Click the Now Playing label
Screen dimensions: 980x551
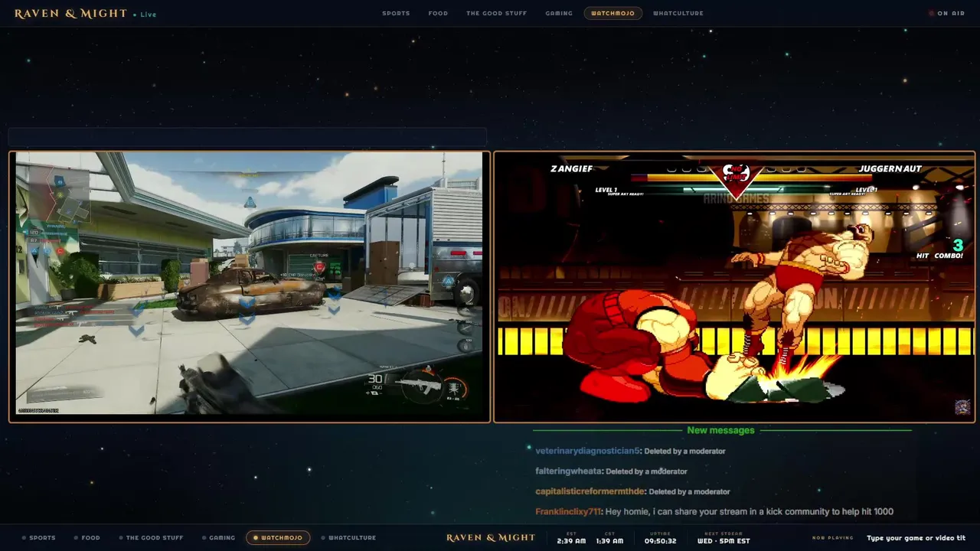(832, 538)
